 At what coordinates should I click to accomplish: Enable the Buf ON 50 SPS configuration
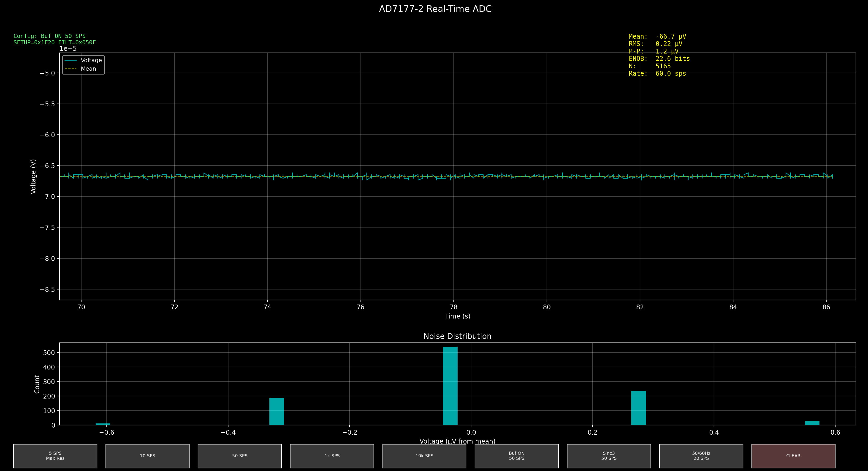pos(517,456)
